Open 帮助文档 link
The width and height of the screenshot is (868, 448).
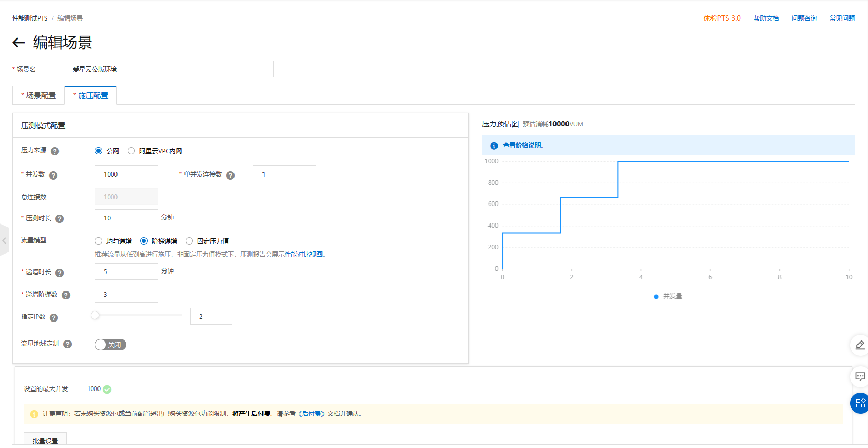[766, 18]
